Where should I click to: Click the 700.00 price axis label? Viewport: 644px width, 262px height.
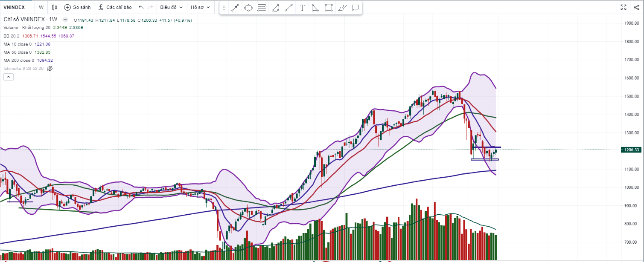pos(631,242)
